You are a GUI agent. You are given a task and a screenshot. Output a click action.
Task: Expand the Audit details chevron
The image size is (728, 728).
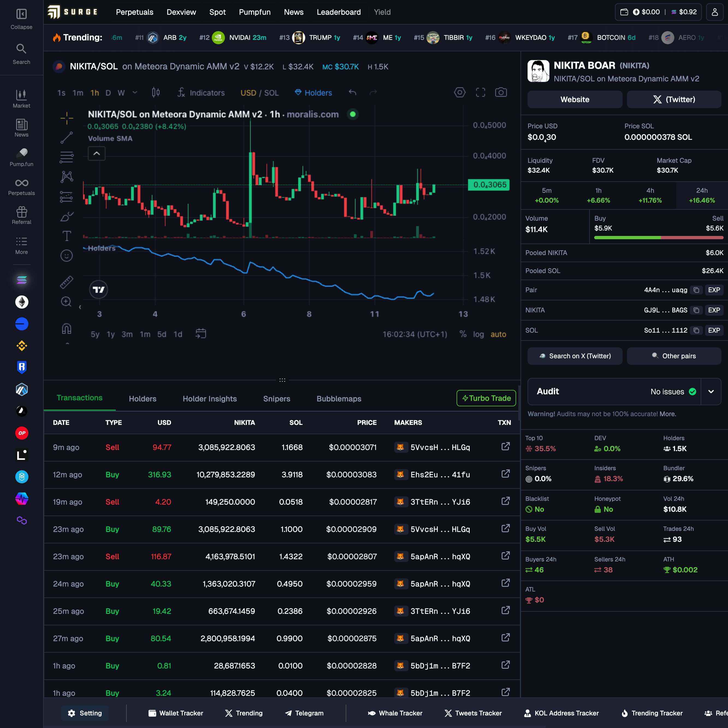(x=711, y=392)
